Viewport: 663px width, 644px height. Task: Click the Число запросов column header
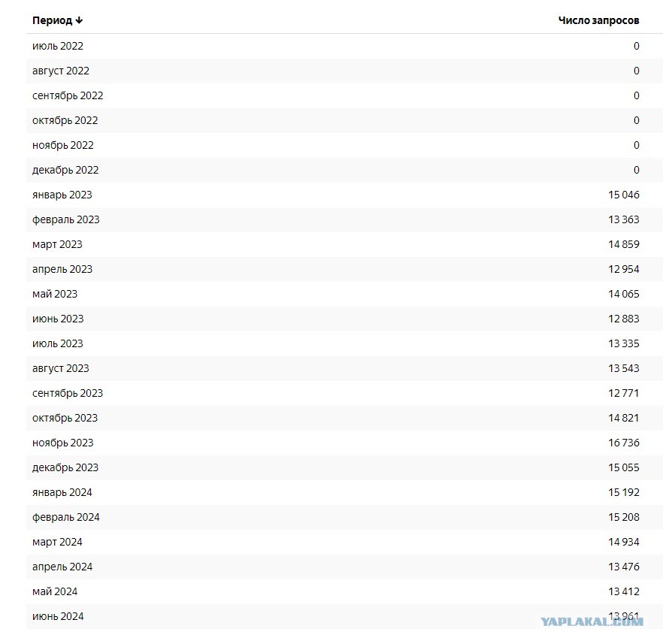[598, 20]
